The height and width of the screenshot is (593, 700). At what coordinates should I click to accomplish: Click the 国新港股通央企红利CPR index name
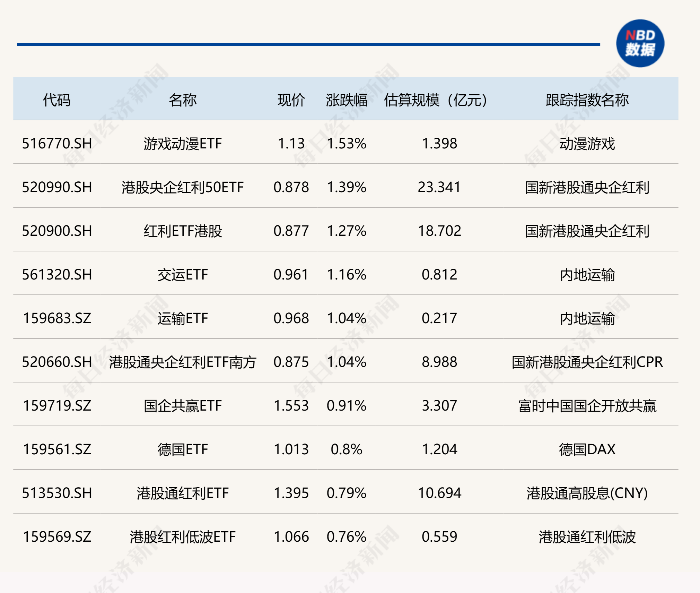coord(587,362)
